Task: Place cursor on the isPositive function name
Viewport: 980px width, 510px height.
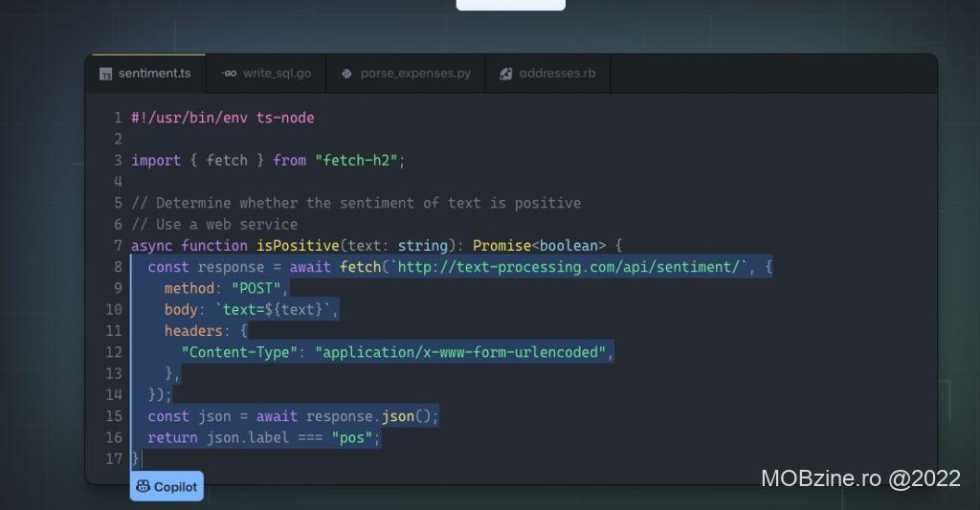Action: pyautogui.click(x=298, y=246)
